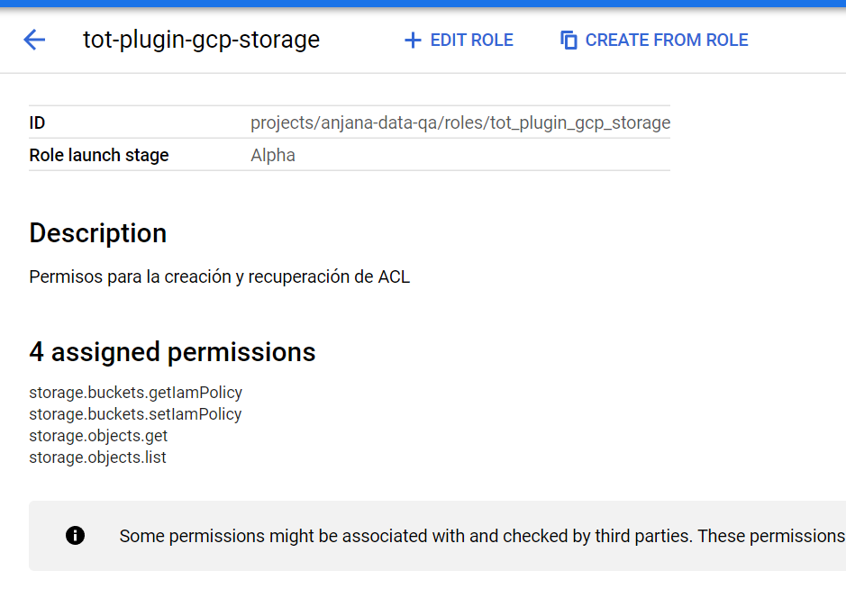Click the tot-plugin-gcp-storage page title

coord(201,40)
